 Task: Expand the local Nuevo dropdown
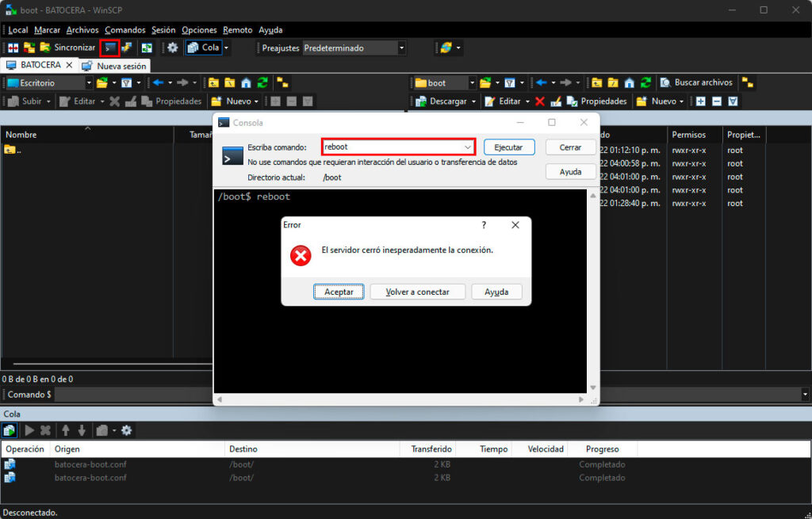coord(256,101)
